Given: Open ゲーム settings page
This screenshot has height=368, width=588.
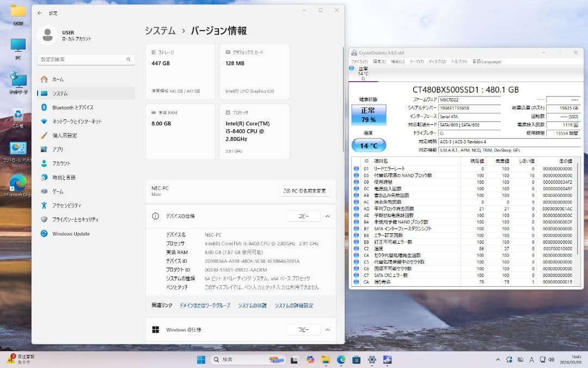Looking at the screenshot, I should coord(86,191).
